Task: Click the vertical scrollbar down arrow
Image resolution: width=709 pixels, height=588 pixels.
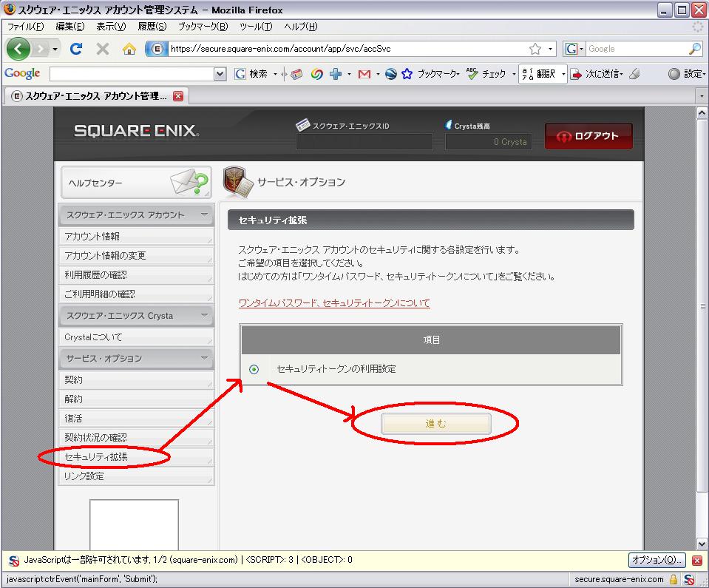Action: (702, 544)
